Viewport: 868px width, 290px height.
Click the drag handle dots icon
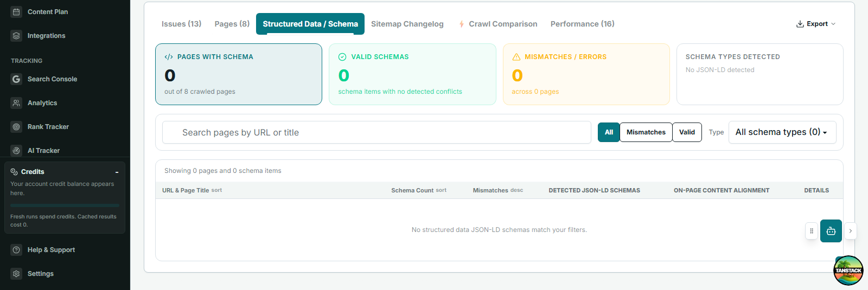pos(812,231)
